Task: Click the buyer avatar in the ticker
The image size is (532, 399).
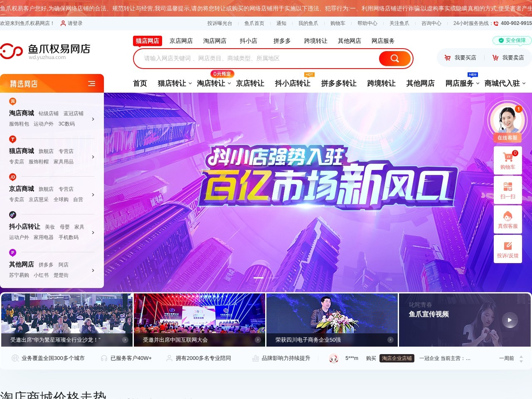Action: [x=334, y=358]
